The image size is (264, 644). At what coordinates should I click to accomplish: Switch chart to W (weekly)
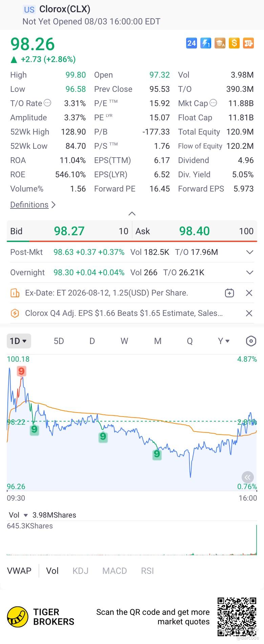(125, 341)
